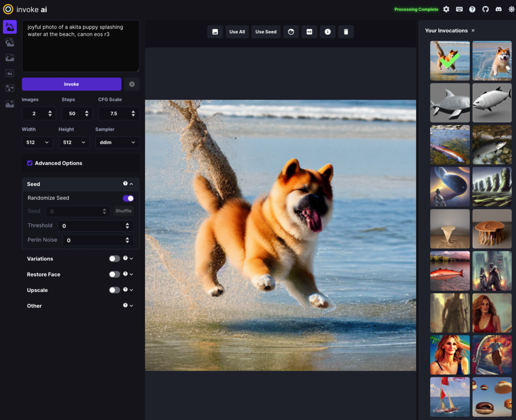Open the GitHub link icon
The image size is (516, 420).
click(x=485, y=9)
